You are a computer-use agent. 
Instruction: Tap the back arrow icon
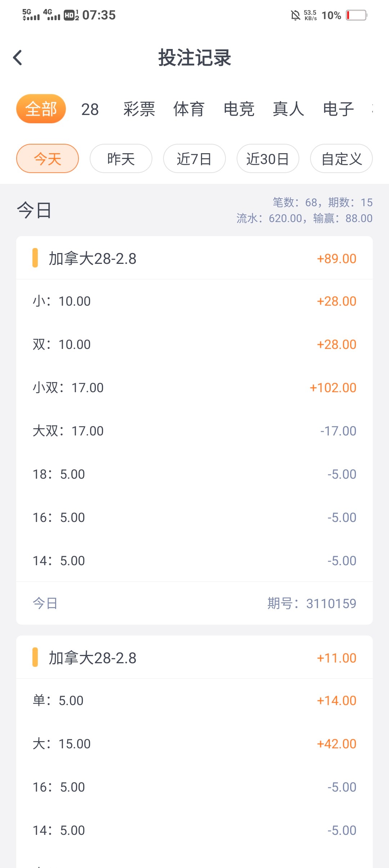tap(18, 58)
